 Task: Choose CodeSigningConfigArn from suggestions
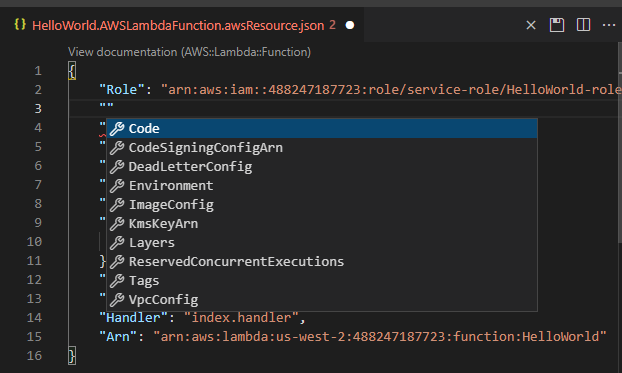pyautogui.click(x=322, y=148)
